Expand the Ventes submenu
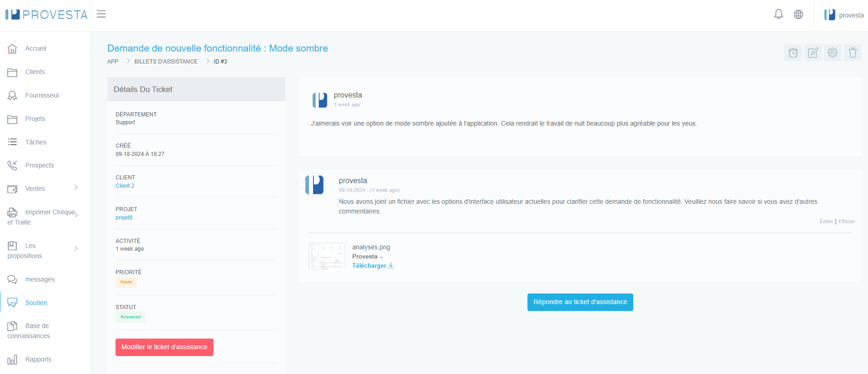The width and height of the screenshot is (868, 374). pyautogui.click(x=76, y=188)
